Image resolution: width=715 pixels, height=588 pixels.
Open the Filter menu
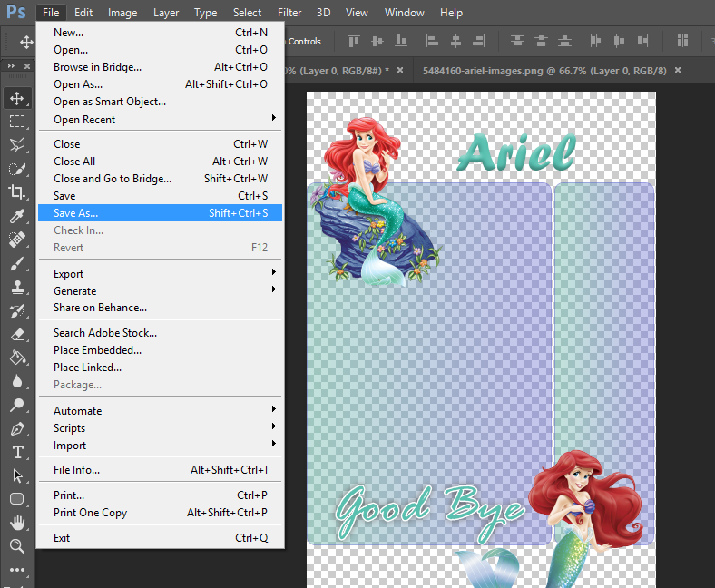pos(289,13)
